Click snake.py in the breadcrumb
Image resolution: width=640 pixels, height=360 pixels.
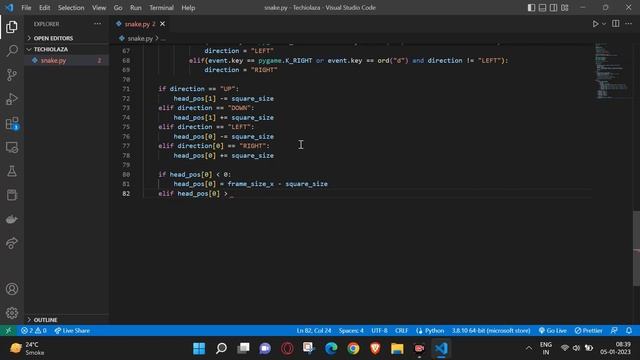140,38
